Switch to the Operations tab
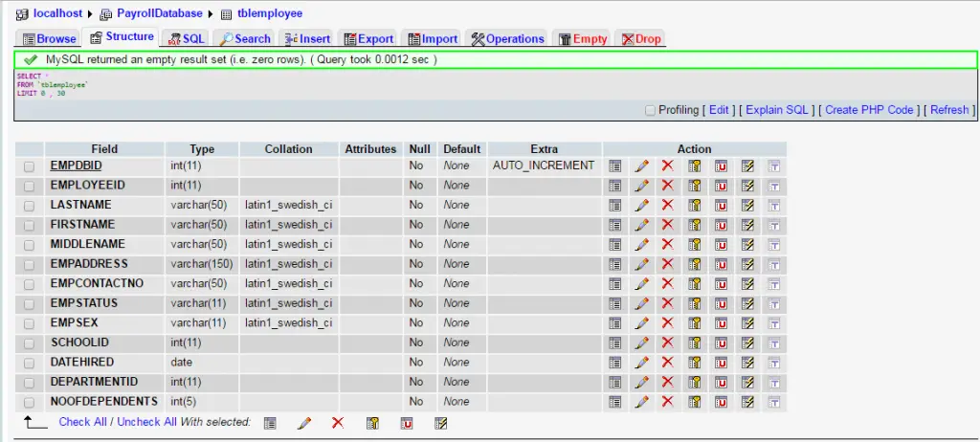This screenshot has width=980, height=442. [x=507, y=39]
